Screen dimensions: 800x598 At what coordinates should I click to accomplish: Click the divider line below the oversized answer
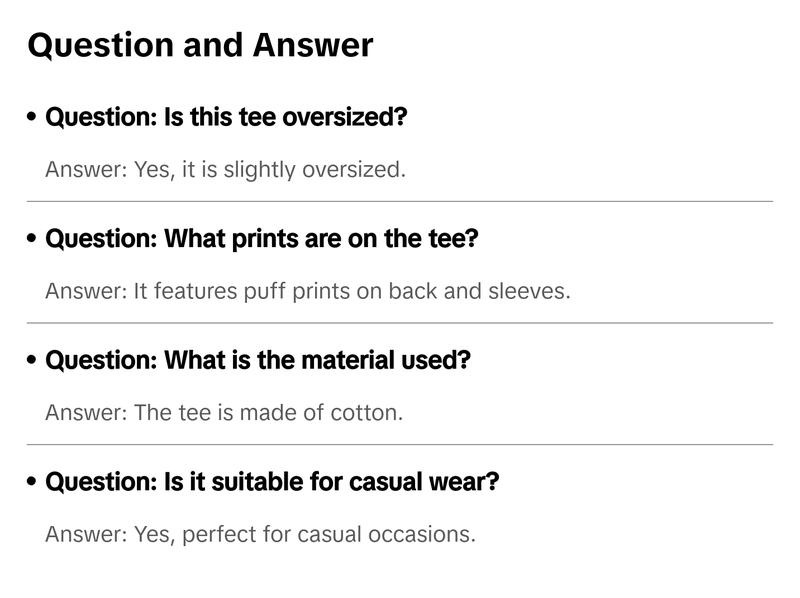400,201
